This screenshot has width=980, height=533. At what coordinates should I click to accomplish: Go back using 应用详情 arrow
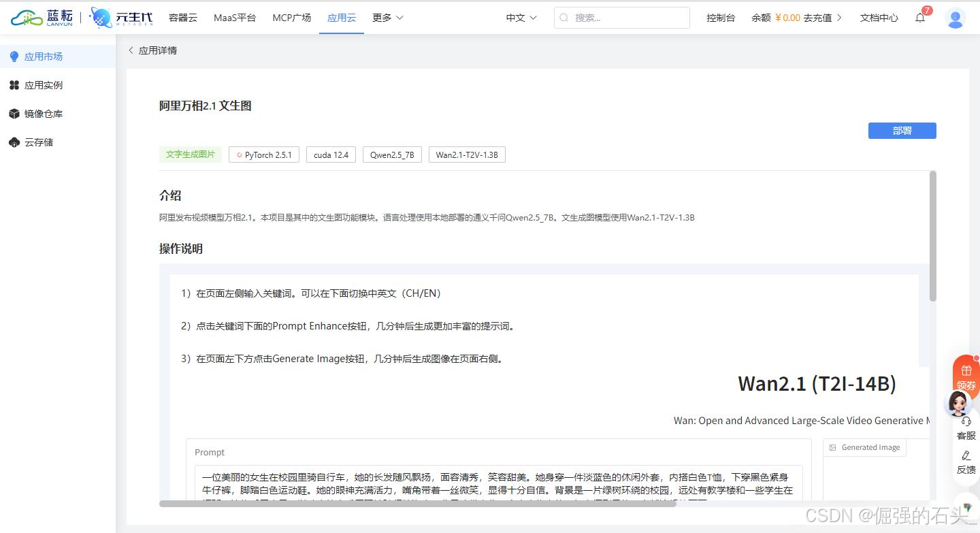coord(131,50)
